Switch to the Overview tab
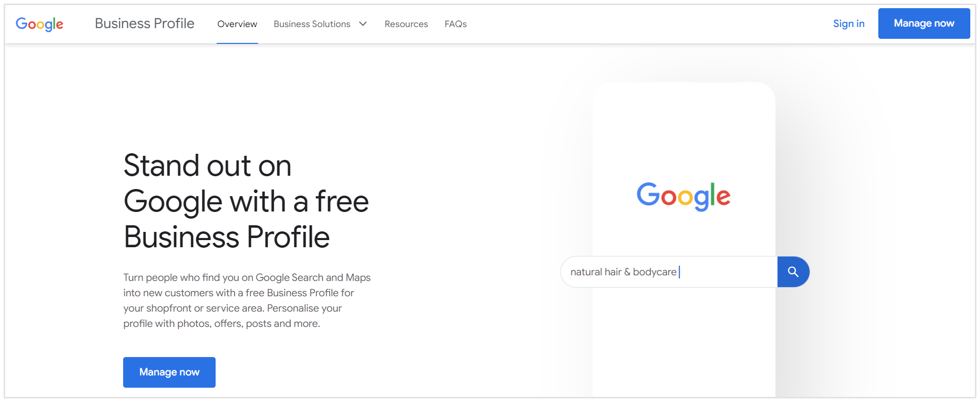Image resolution: width=980 pixels, height=402 pixels. 237,24
